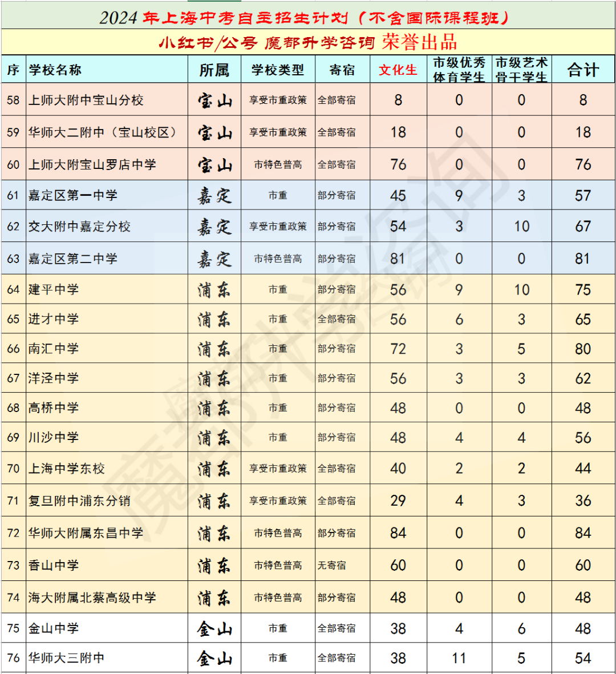Screen dimensions: 616x674
Task: Click 宝山 district cell in row 60
Action: [214, 164]
